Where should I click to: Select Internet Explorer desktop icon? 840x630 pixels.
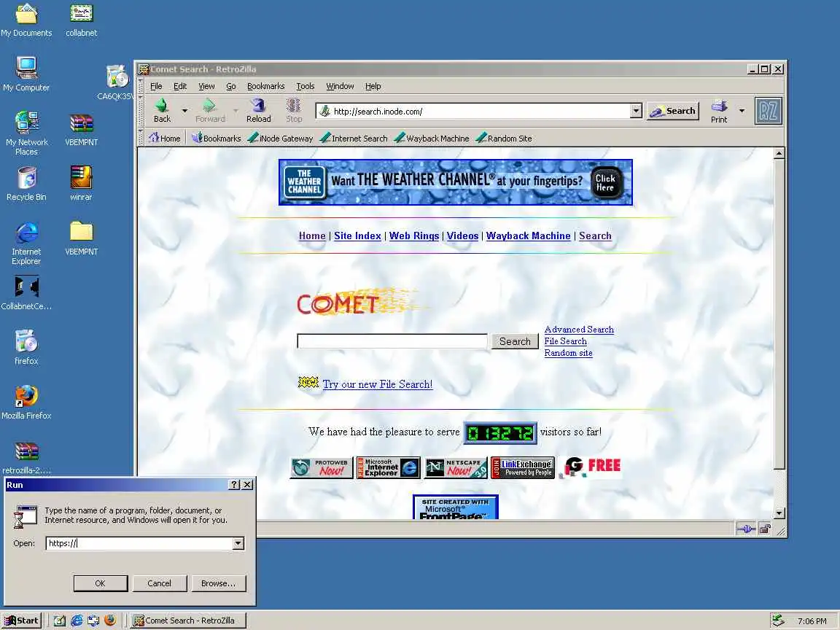pyautogui.click(x=26, y=244)
